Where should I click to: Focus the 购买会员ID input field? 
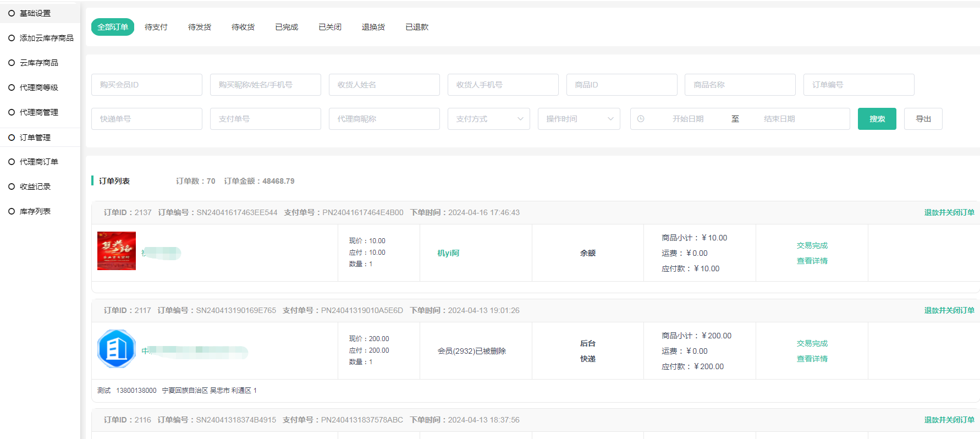(x=147, y=85)
